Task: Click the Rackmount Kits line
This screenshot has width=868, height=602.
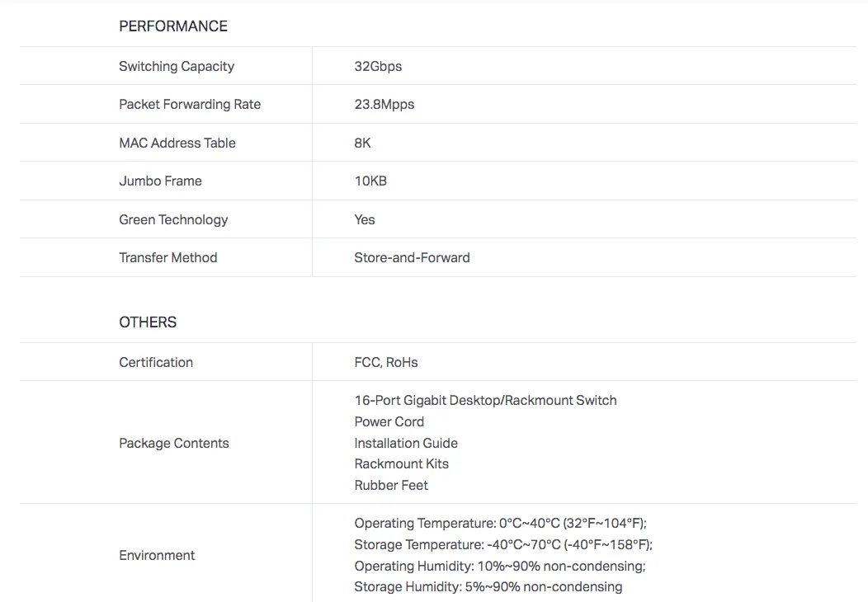Action: (401, 464)
